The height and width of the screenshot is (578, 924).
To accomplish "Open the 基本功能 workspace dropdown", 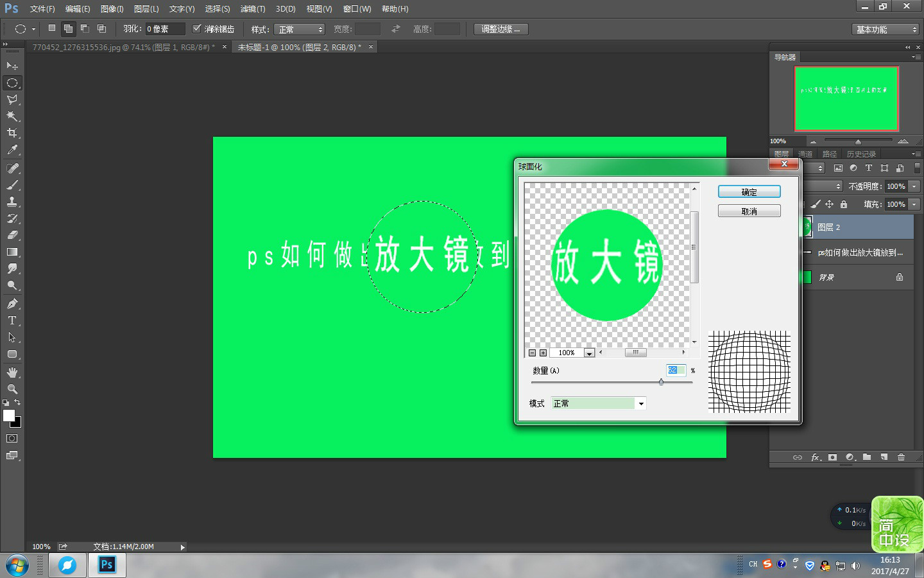I will click(x=886, y=30).
